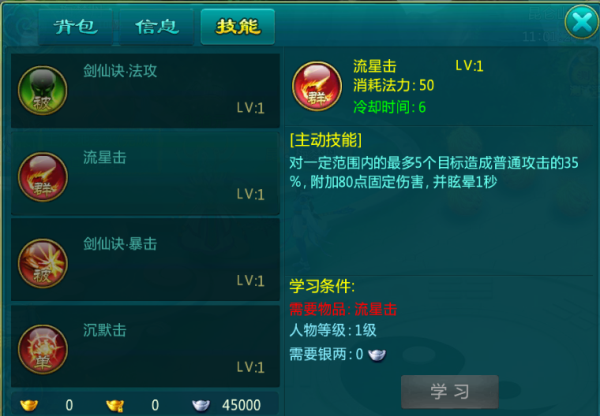Click the large 流星击 icon in detail panel
600x416 pixels.
click(317, 86)
